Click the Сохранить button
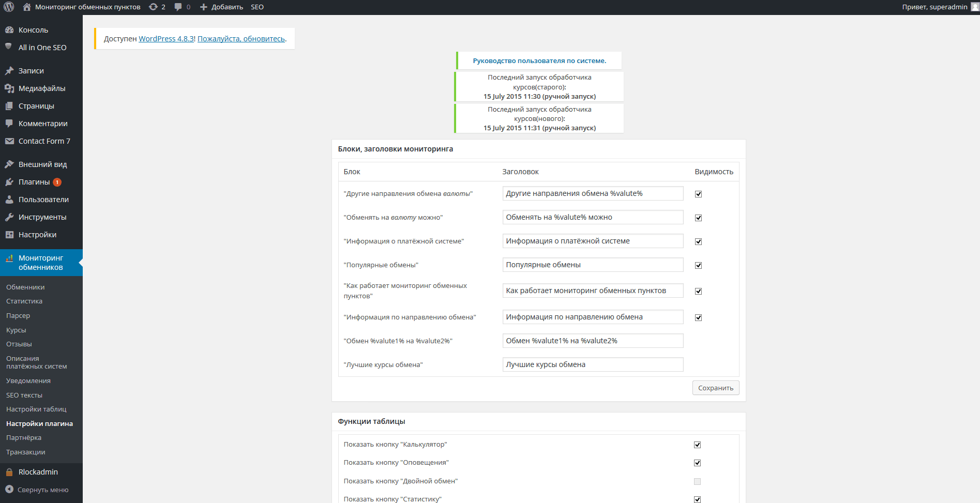Viewport: 980px width, 503px height. coord(716,388)
